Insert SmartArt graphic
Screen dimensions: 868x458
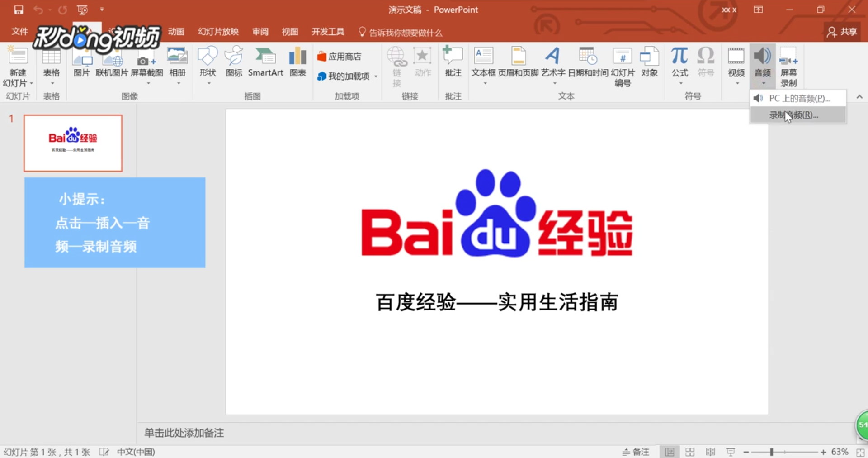[265, 62]
